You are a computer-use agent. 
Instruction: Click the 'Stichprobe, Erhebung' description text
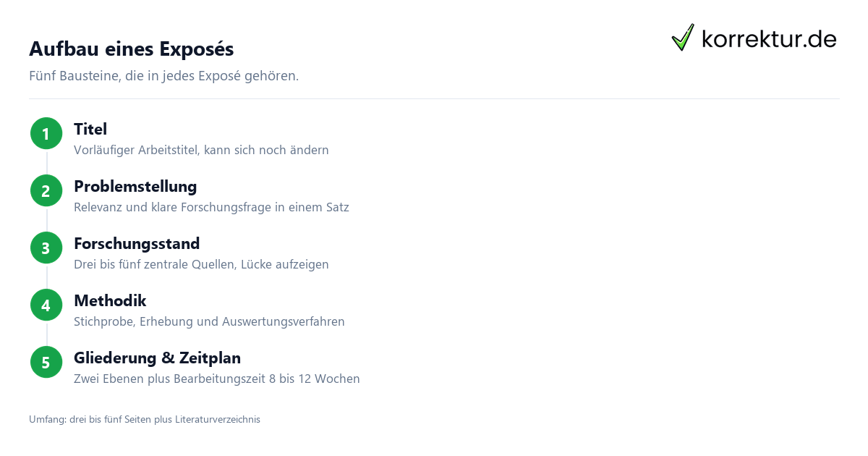tap(209, 322)
